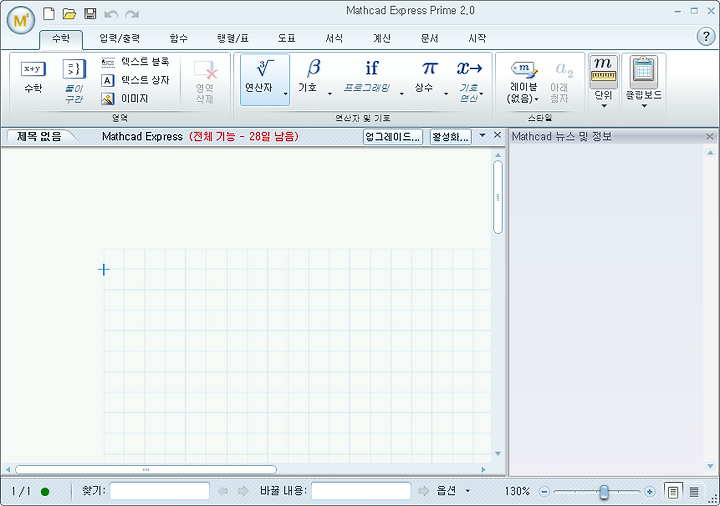This screenshot has height=506, width=720.
Task: Switch to the 함수 ribbon tab
Action: coord(179,39)
